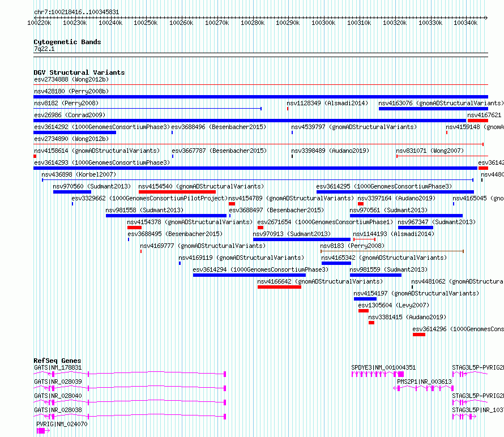Select the esv26986 (Conrad2009) variant
The image size is (504, 437).
[x=70, y=115]
